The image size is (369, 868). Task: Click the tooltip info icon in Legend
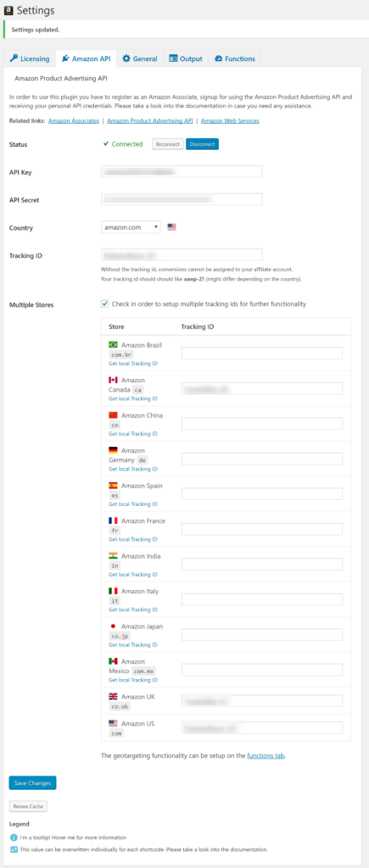click(14, 837)
